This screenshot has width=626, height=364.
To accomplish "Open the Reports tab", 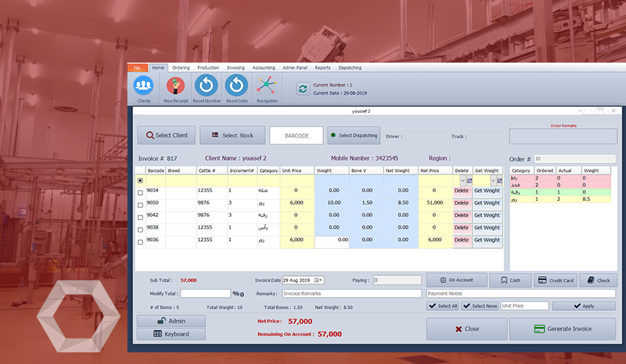I will point(322,68).
